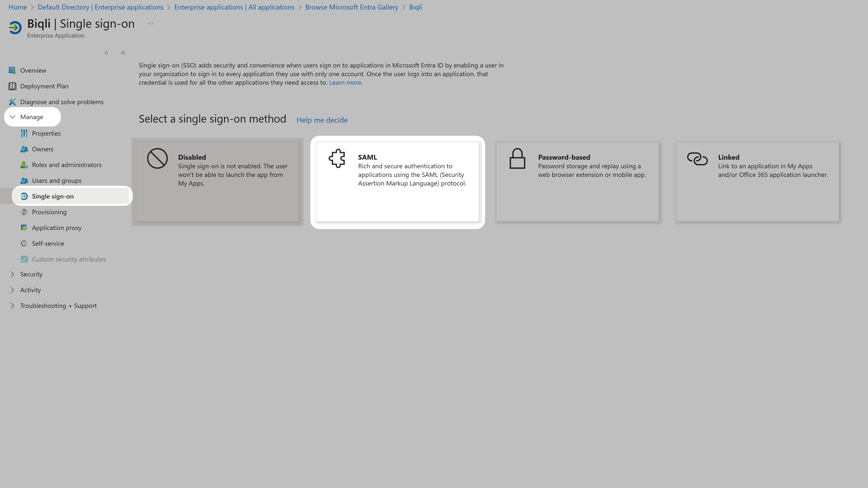Image resolution: width=868 pixels, height=488 pixels.
Task: Click the Roles and administrators icon
Action: pyautogui.click(x=24, y=165)
